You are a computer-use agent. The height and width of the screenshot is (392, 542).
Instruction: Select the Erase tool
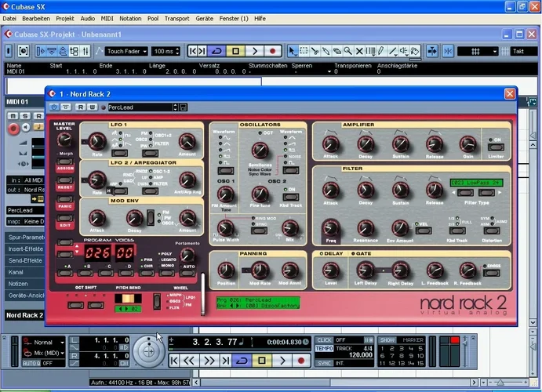coord(337,51)
